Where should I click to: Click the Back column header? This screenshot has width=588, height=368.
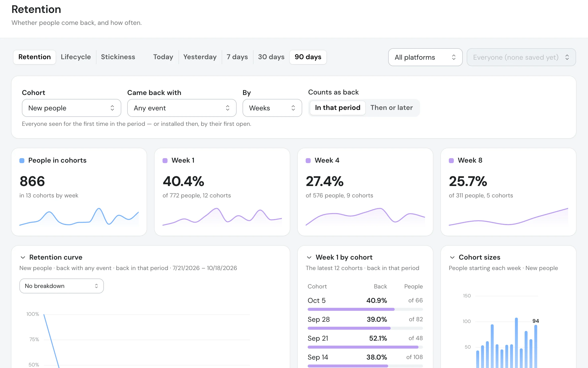click(380, 286)
